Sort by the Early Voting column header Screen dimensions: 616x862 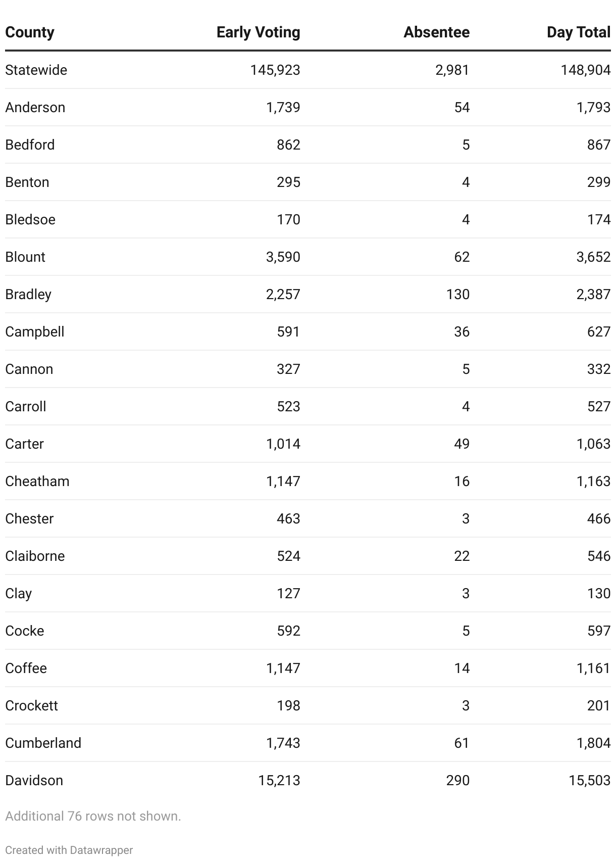[258, 32]
